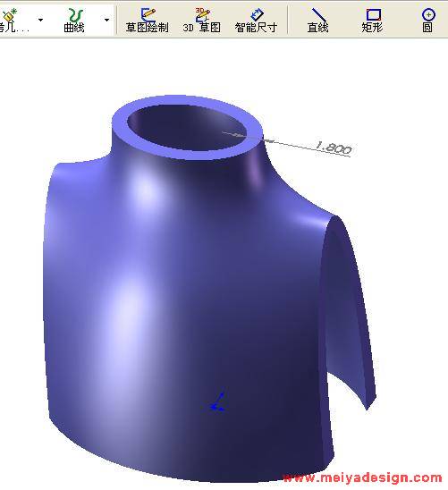Open the www.meiyadesign.com watermark link

pos(363,478)
